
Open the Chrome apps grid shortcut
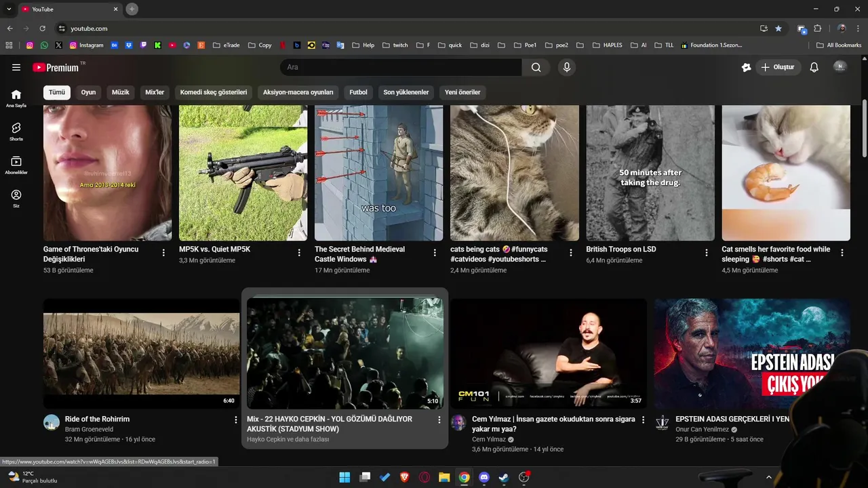(9, 45)
